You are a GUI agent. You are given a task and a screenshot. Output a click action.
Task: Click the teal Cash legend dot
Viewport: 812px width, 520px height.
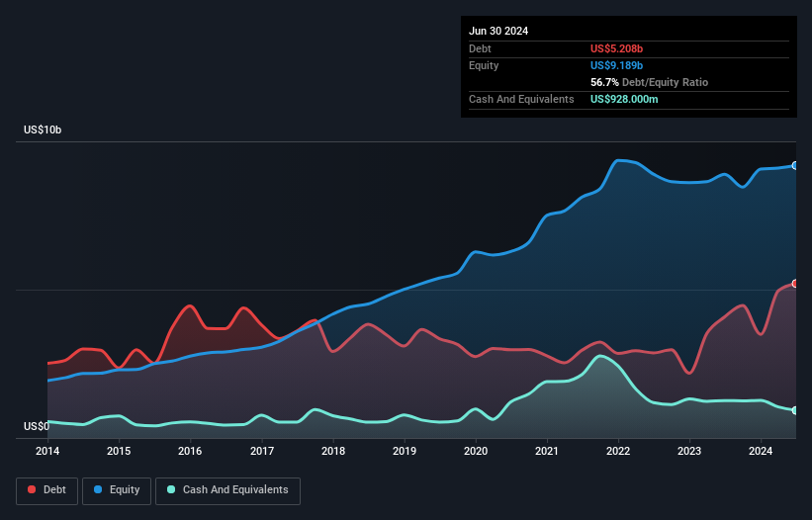tap(171, 489)
